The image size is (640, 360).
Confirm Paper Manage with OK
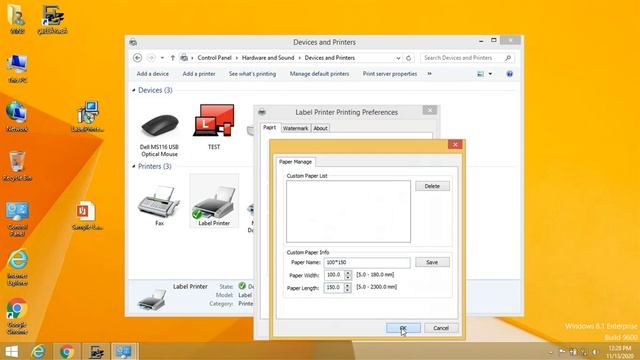403,328
